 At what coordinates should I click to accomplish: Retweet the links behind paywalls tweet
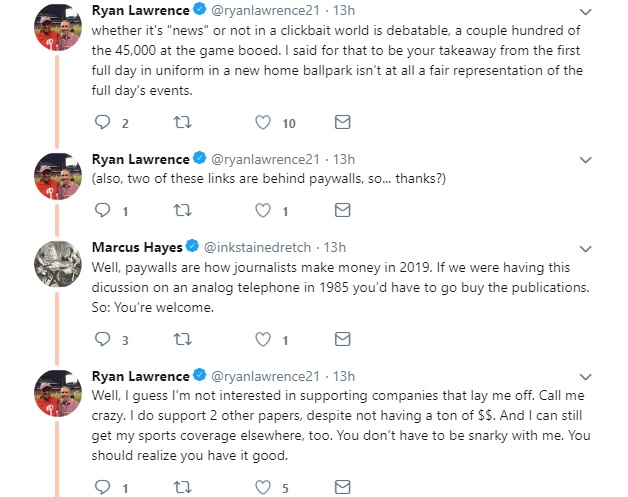(x=182, y=211)
